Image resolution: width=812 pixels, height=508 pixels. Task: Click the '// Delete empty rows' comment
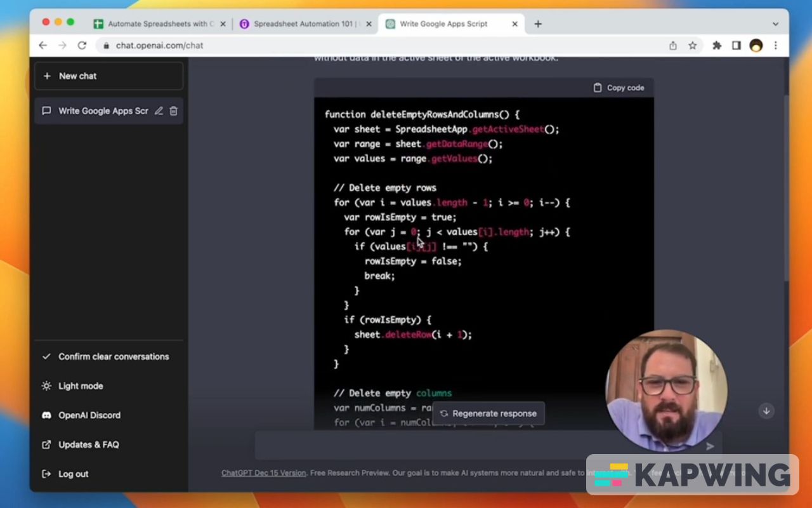click(385, 188)
